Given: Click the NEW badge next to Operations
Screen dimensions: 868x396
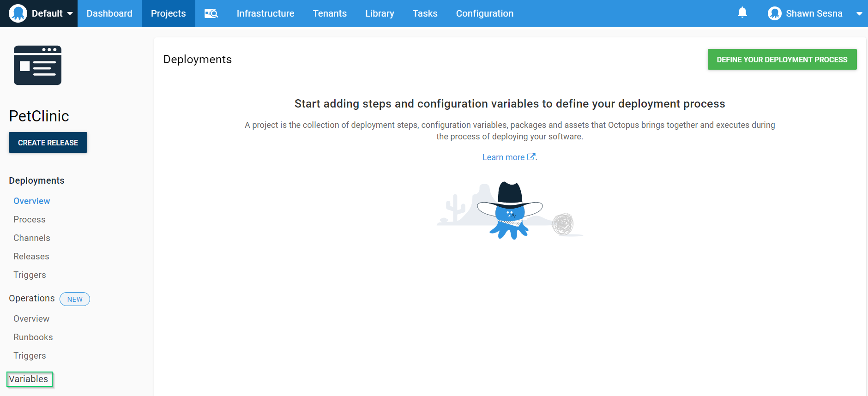Looking at the screenshot, I should pos(75,299).
